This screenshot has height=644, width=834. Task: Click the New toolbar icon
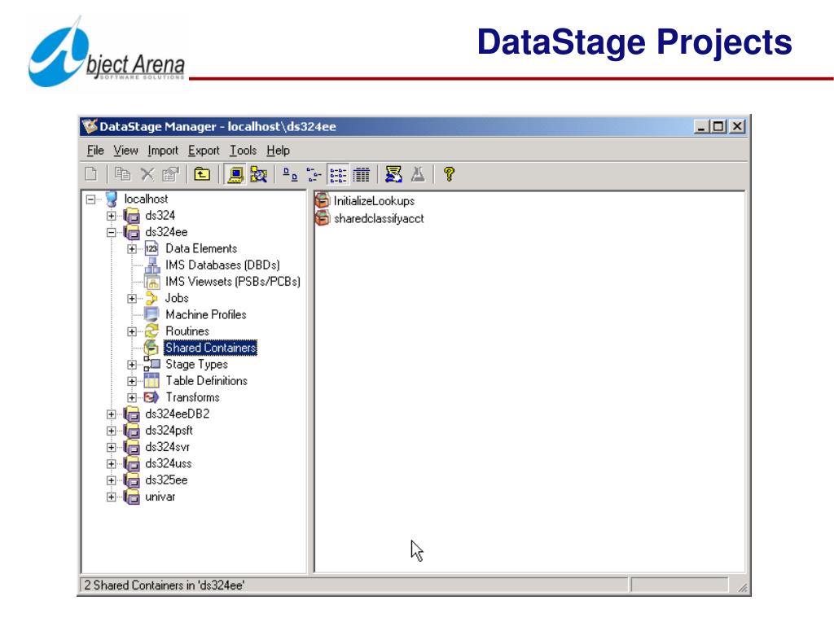pos(91,174)
